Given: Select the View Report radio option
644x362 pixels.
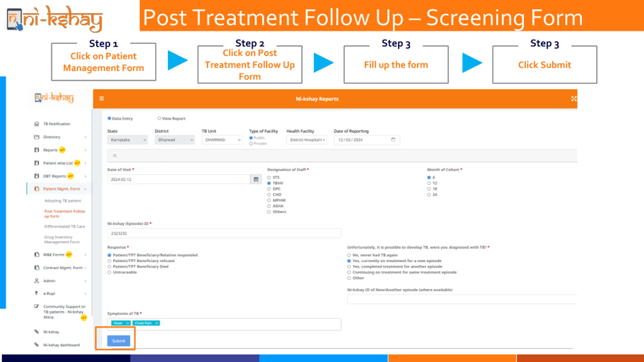Looking at the screenshot, I should [x=159, y=118].
